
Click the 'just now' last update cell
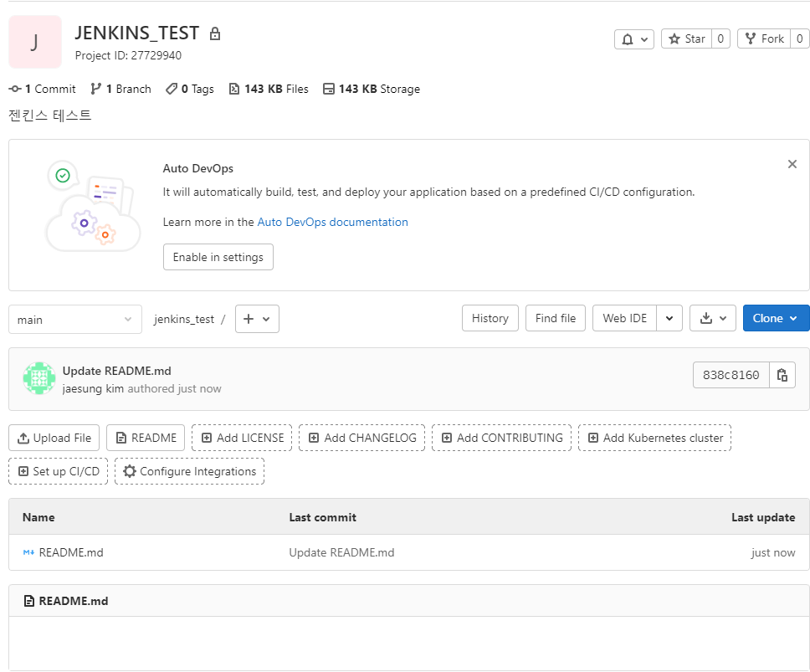tap(773, 552)
